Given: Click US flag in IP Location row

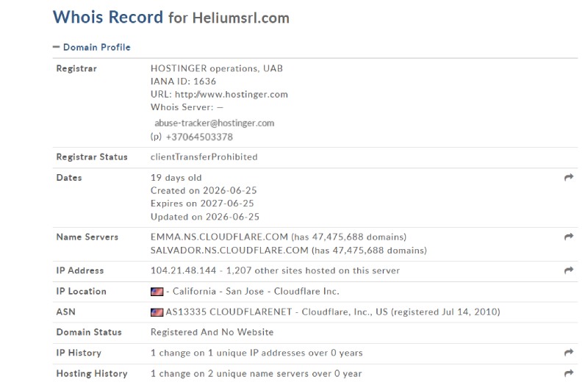Looking at the screenshot, I should pyautogui.click(x=157, y=291).
